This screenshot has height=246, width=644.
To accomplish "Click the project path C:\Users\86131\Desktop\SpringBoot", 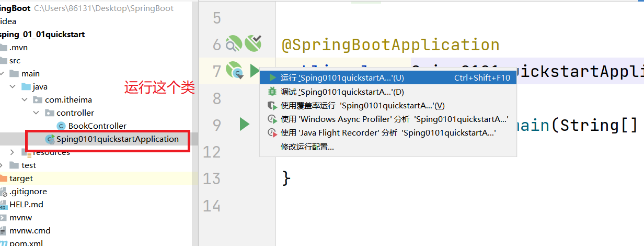I will coord(104,8).
